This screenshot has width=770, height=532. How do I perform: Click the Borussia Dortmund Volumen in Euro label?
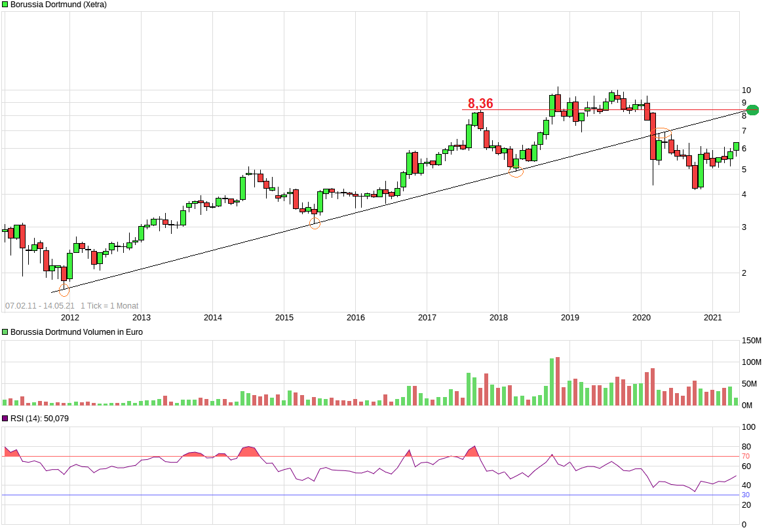tap(76, 332)
